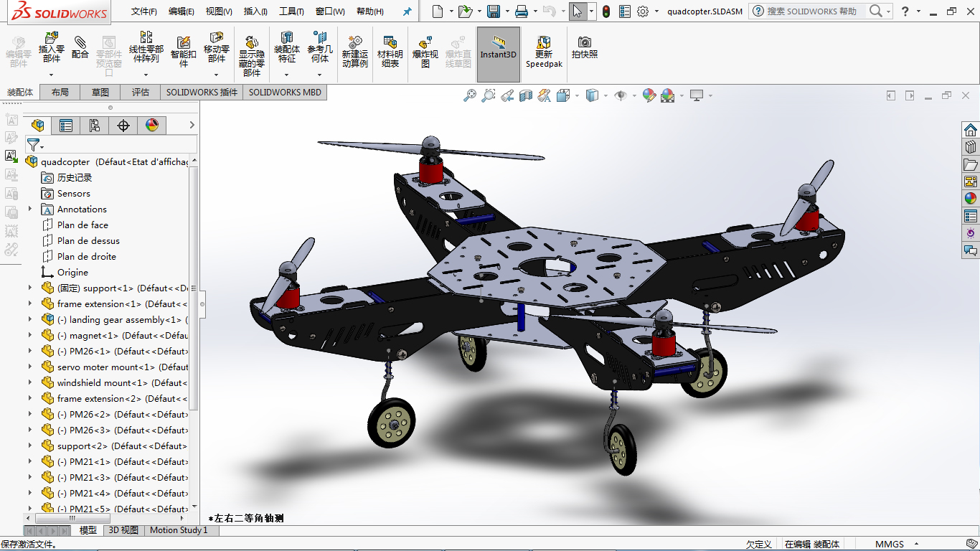Open the 装配体特征 dropdown arrow
Image resolution: width=980 pixels, height=551 pixels.
(287, 75)
